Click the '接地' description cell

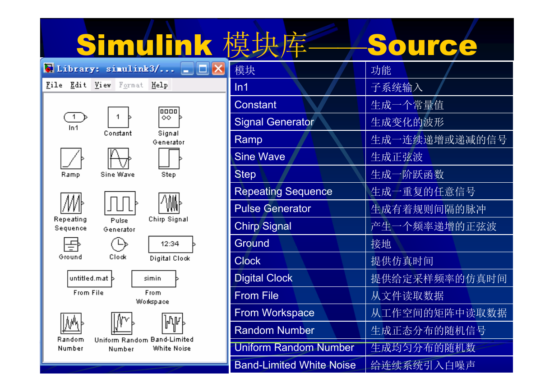[x=439, y=244]
